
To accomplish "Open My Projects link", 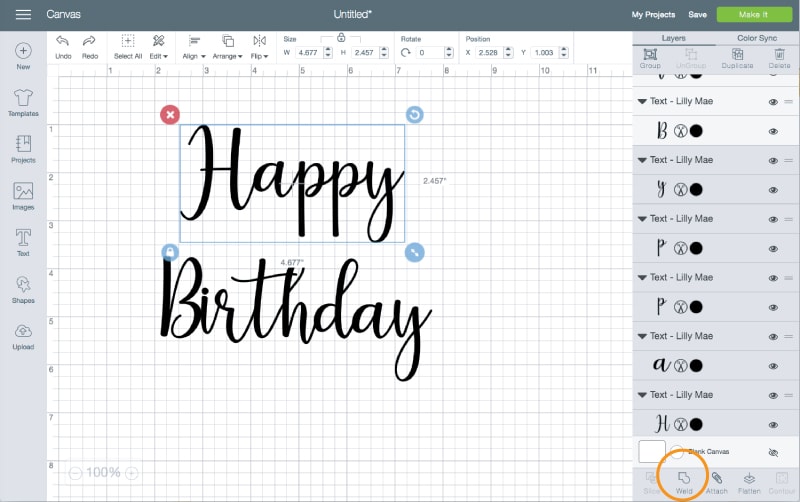I will [653, 15].
